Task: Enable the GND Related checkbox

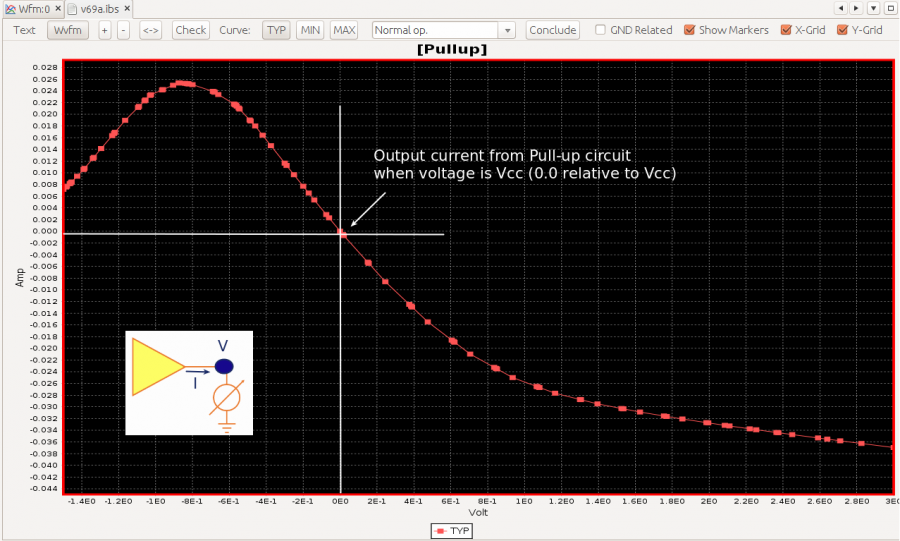Action: 600,30
